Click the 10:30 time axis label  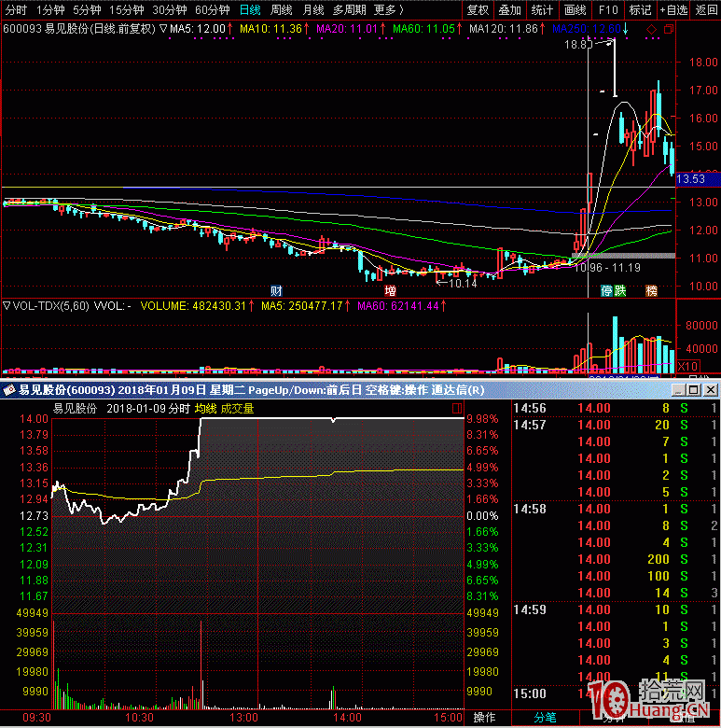[139, 718]
